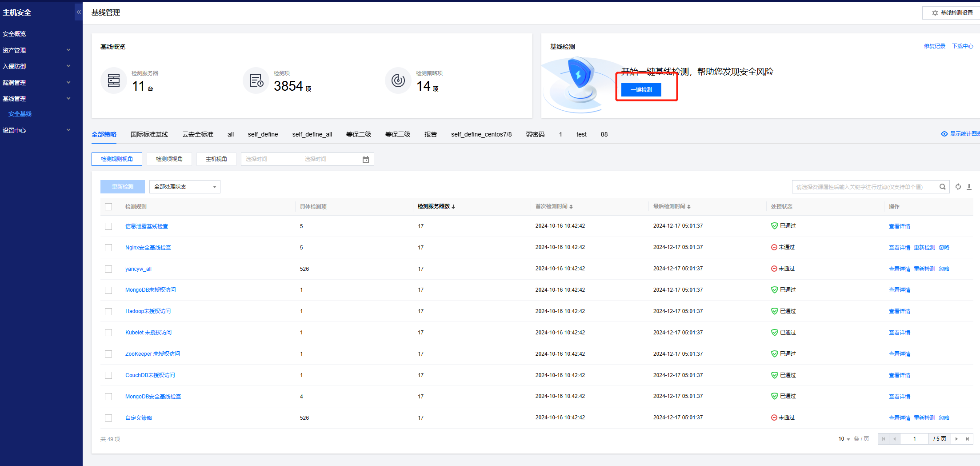980x466 pixels.
Task: Open the 全部处理状态 dropdown
Action: 184,187
